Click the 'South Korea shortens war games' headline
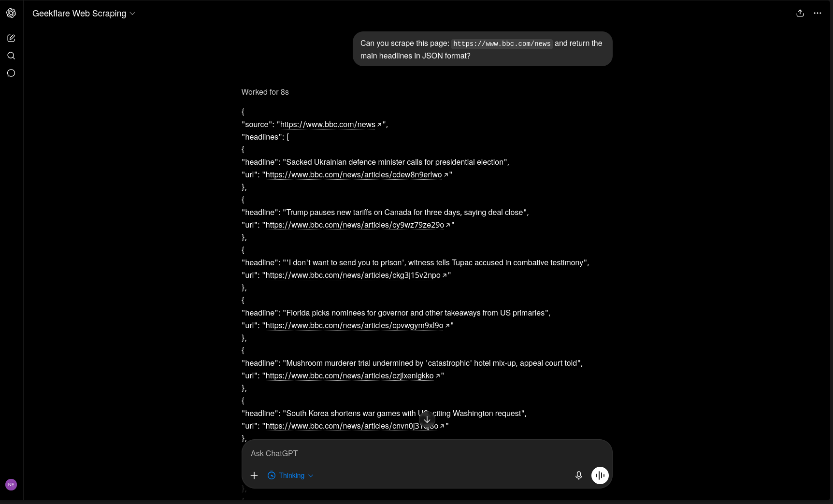 (x=404, y=413)
